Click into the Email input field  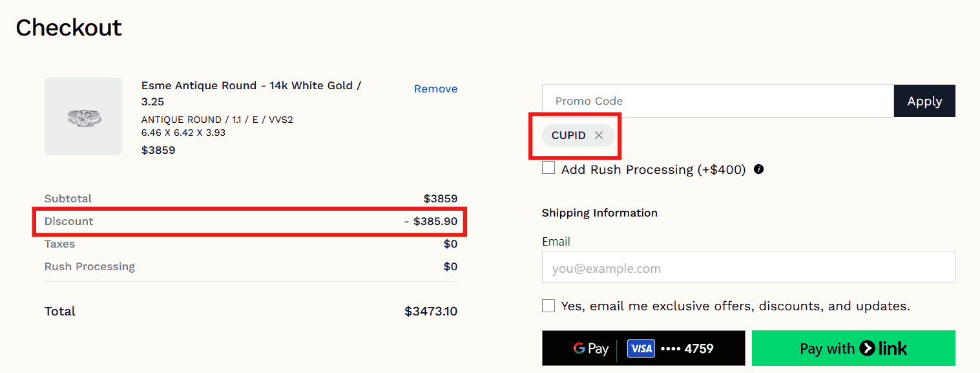click(748, 268)
